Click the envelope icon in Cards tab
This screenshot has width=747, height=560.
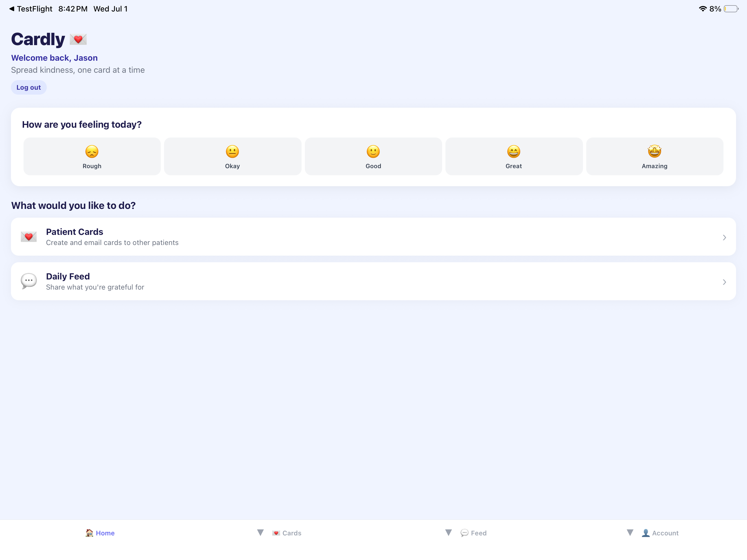(x=276, y=533)
